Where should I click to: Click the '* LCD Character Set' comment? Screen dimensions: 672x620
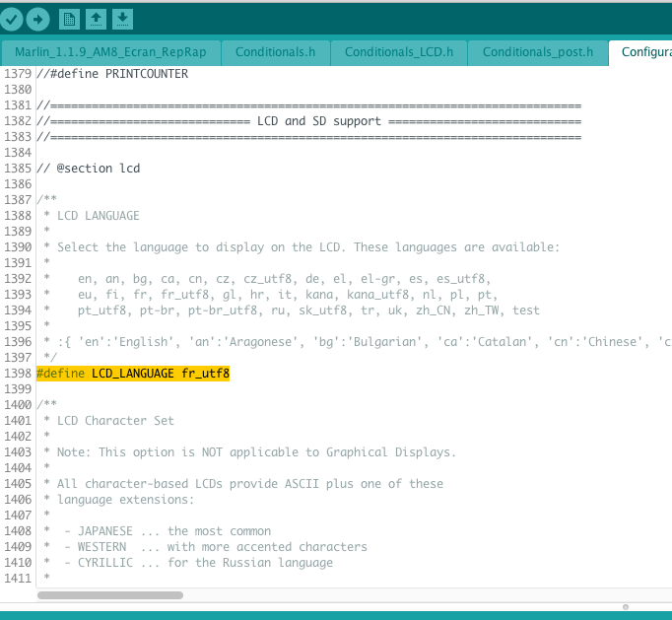tap(108, 421)
